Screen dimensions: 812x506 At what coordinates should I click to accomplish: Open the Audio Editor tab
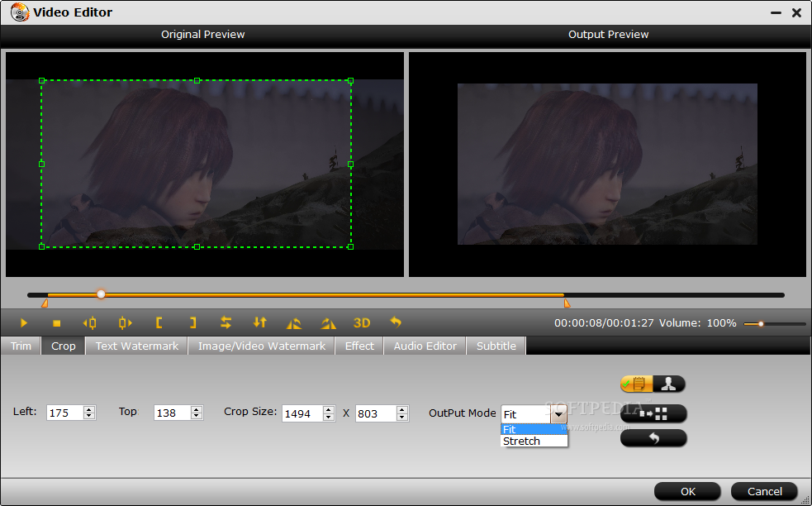(x=425, y=346)
